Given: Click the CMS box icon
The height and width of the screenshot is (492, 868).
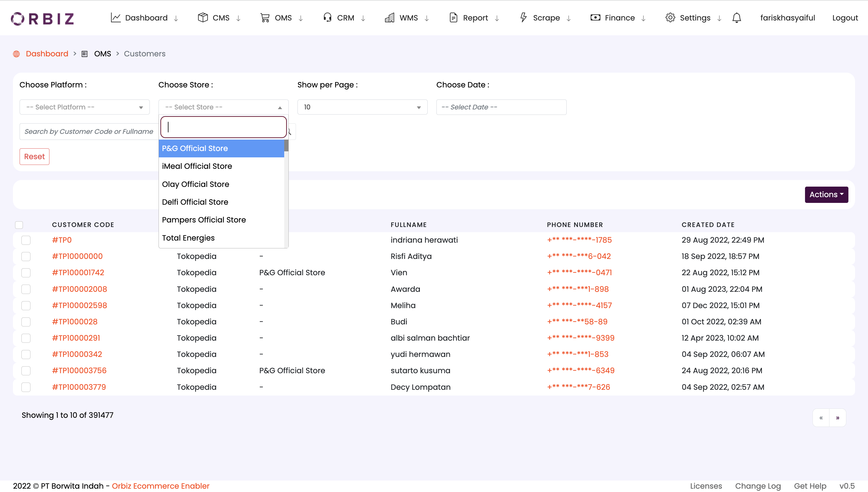Looking at the screenshot, I should [203, 17].
